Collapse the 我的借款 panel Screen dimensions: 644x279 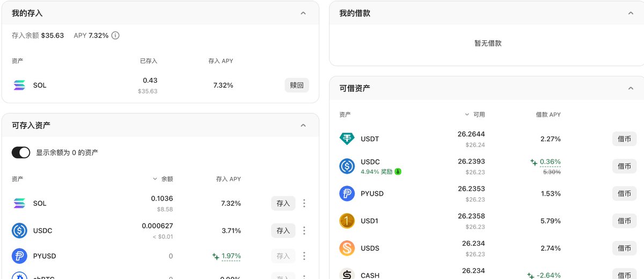click(x=631, y=13)
